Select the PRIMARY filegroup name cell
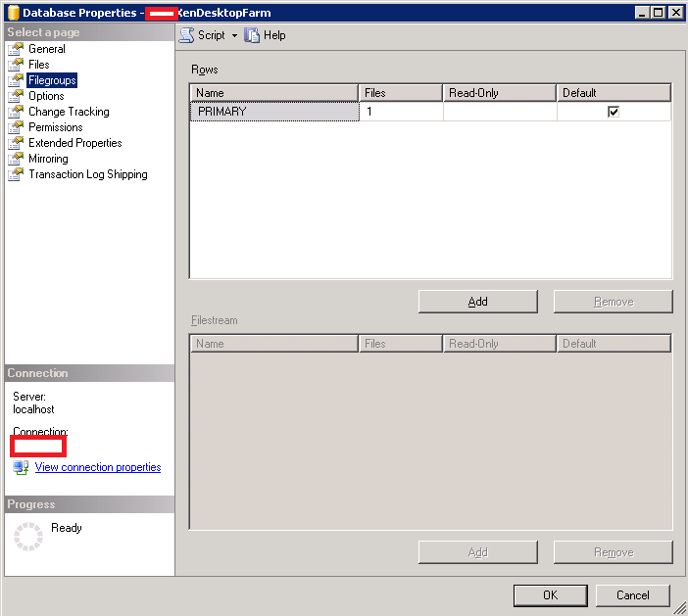The width and height of the screenshot is (688, 616). pos(274,112)
